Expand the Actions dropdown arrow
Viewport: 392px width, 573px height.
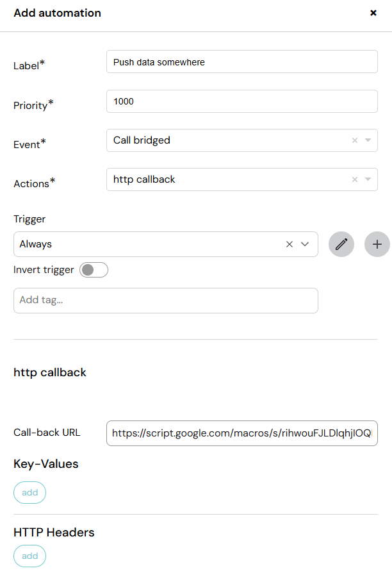368,179
